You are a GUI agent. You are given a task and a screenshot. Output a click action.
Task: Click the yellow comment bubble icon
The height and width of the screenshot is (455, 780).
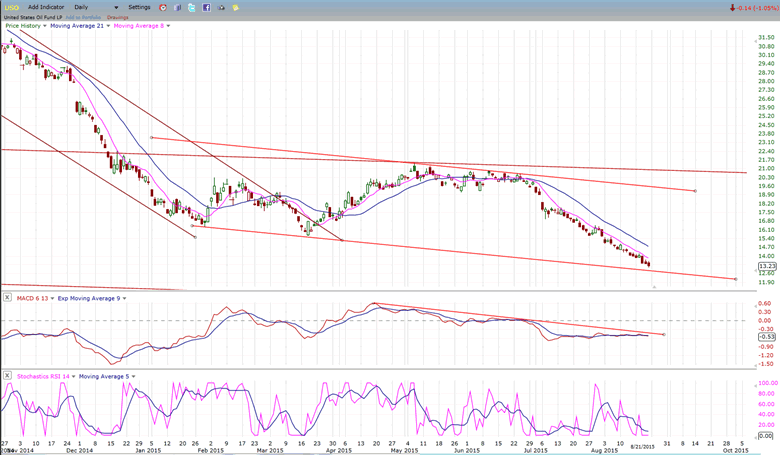click(235, 7)
